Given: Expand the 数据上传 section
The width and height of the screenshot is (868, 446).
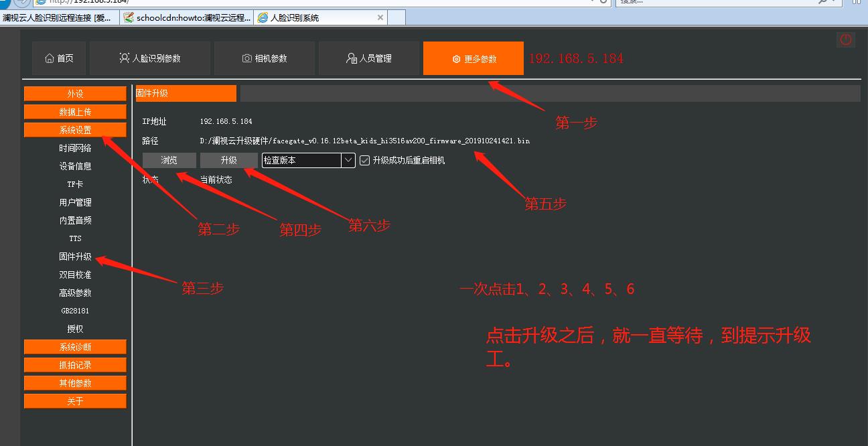Looking at the screenshot, I should coord(75,112).
